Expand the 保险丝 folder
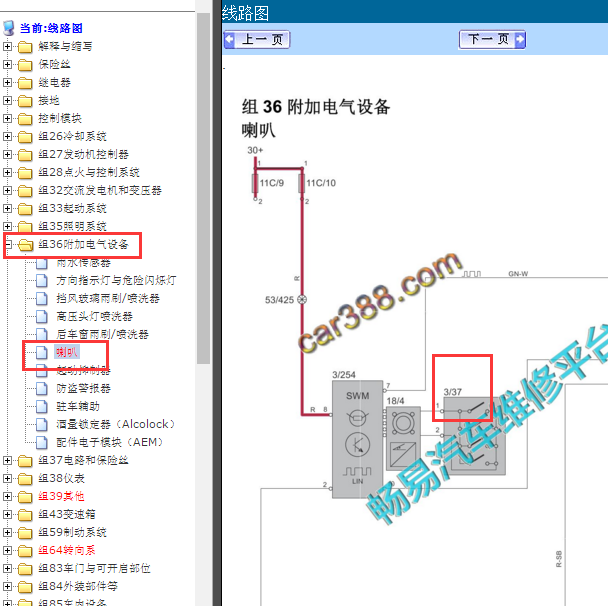608x606 pixels. 7,64
